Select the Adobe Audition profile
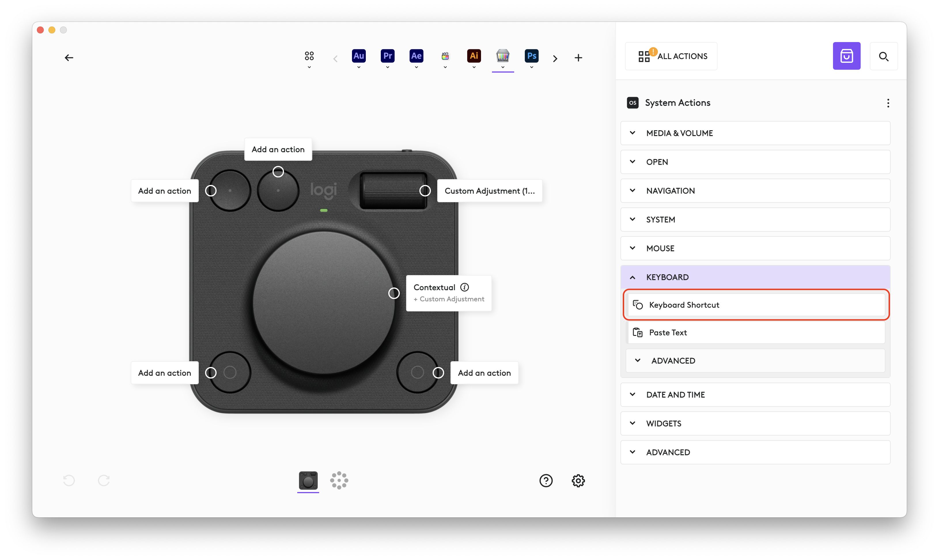The width and height of the screenshot is (939, 560). [x=358, y=56]
